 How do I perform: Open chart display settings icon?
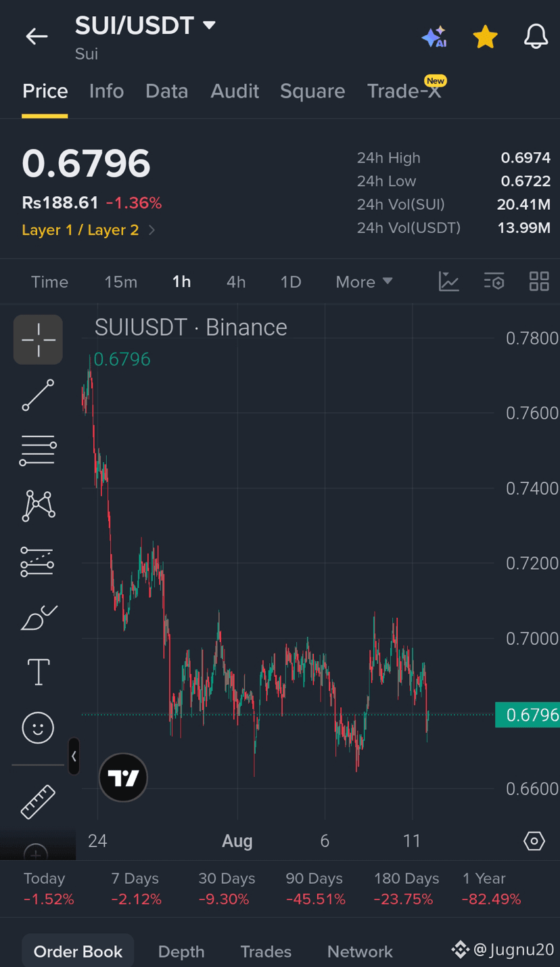coord(494,282)
